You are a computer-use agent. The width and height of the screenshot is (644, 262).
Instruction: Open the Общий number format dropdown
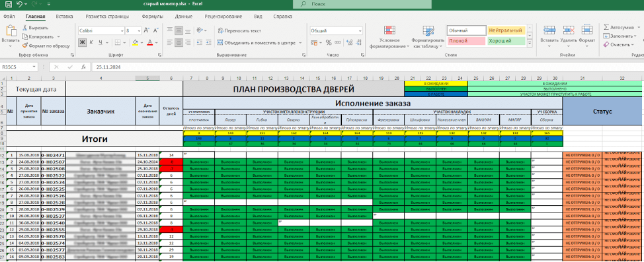[360, 31]
